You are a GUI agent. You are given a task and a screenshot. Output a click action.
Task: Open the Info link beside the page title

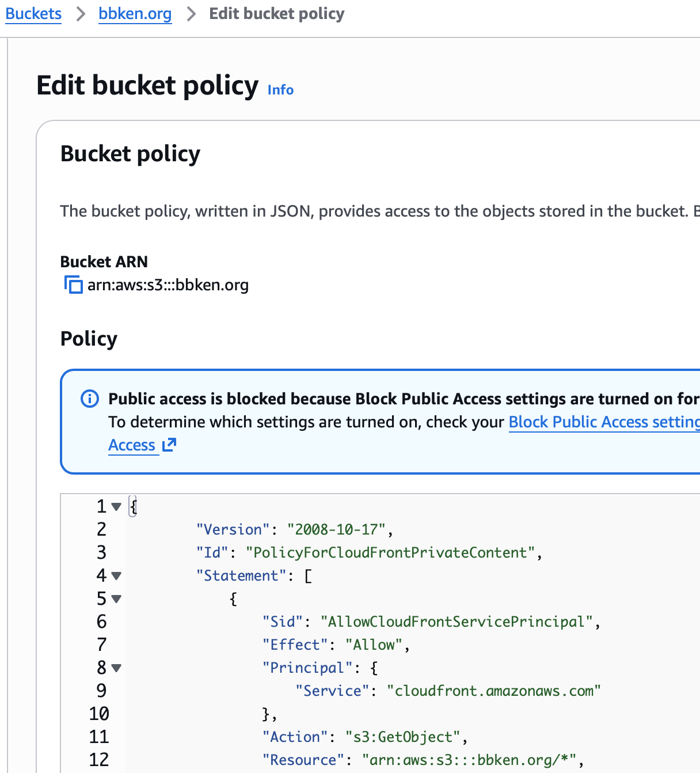click(x=280, y=90)
